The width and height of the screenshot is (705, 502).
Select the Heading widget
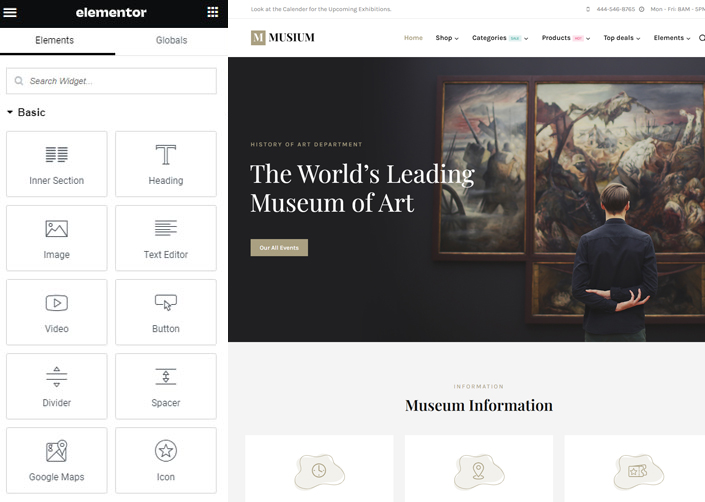166,164
